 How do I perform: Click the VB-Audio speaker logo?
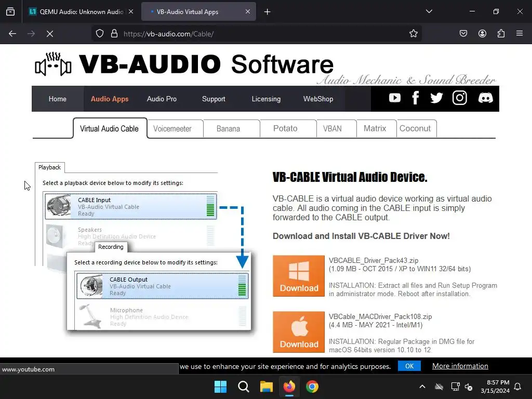54,64
